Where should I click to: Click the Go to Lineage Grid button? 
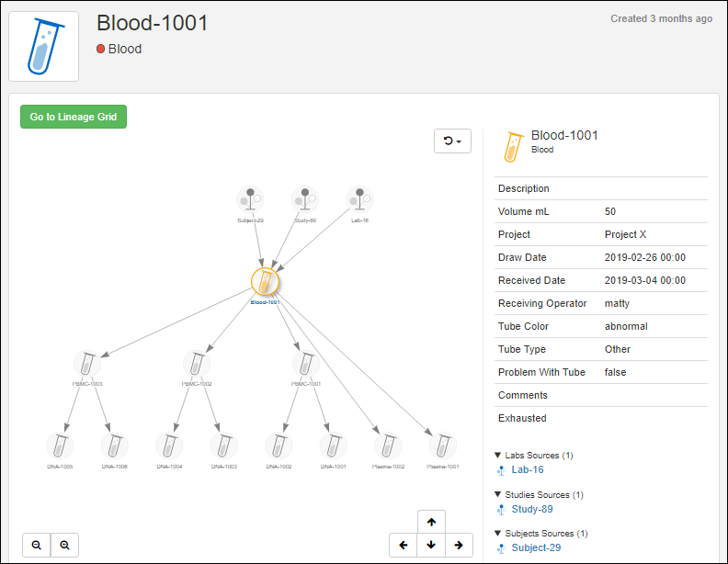coord(74,117)
